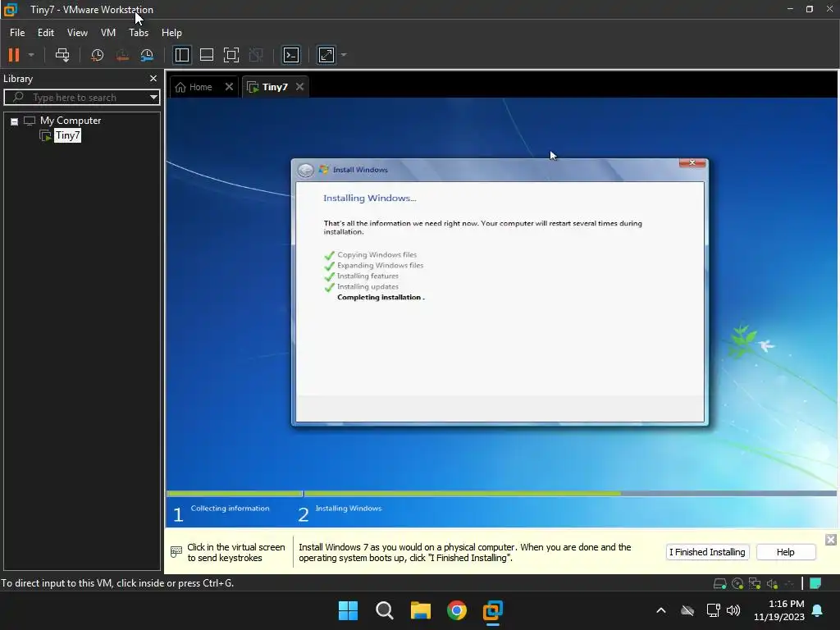
Task: Click the Install Windows back arrow button
Action: point(305,170)
